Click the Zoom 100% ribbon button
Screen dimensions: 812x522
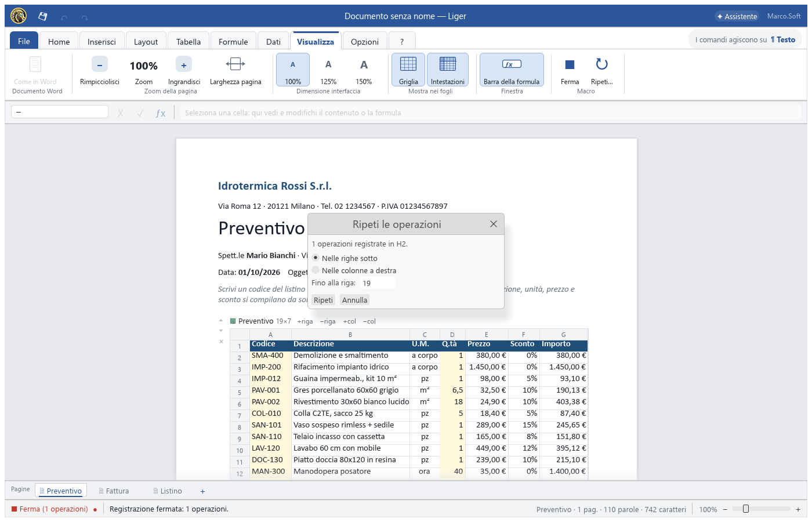tap(144, 70)
